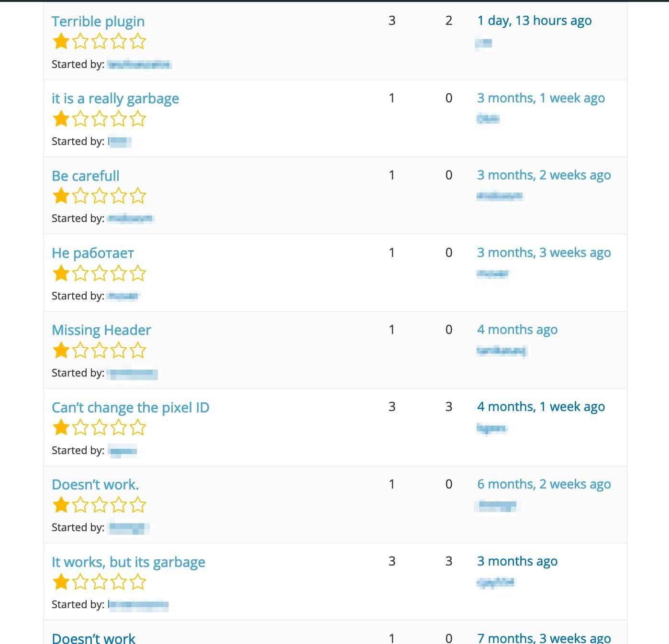Open the 'Missing Header' review

click(101, 330)
